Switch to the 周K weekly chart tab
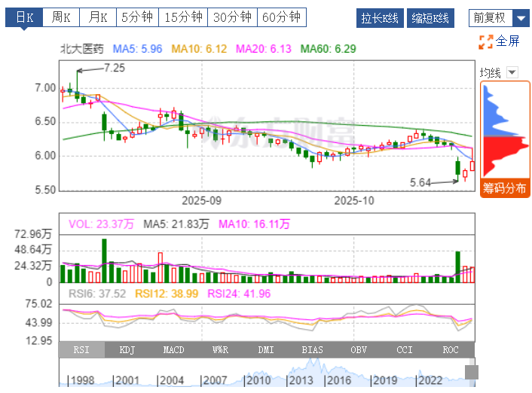The width and height of the screenshot is (532, 393). click(x=61, y=17)
